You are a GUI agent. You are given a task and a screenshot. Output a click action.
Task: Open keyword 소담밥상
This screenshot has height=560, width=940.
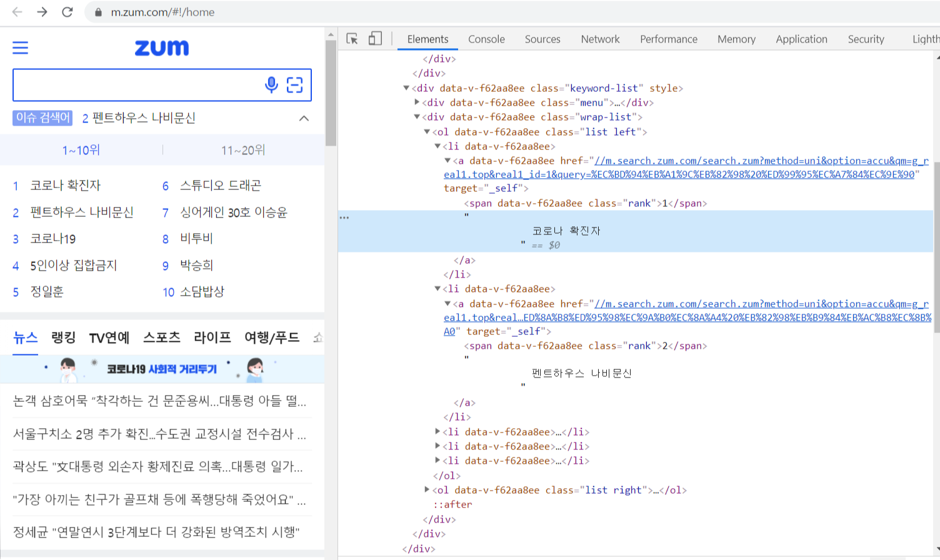pyautogui.click(x=202, y=292)
